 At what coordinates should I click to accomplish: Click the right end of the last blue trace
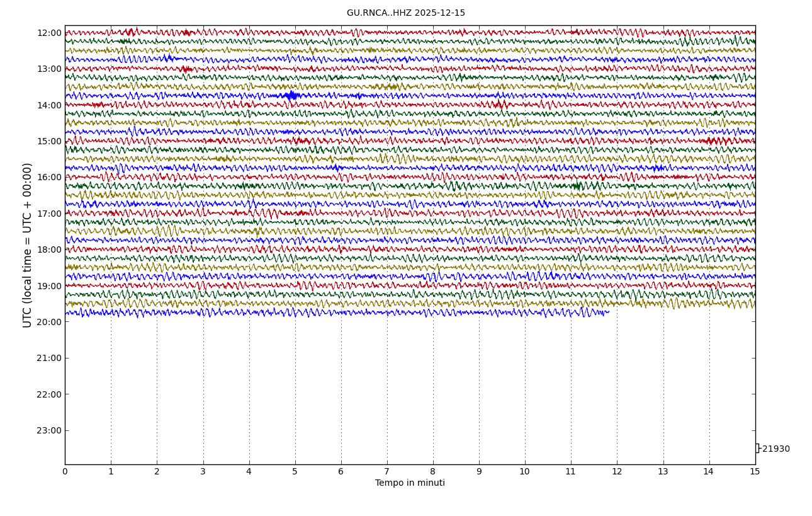coord(608,312)
